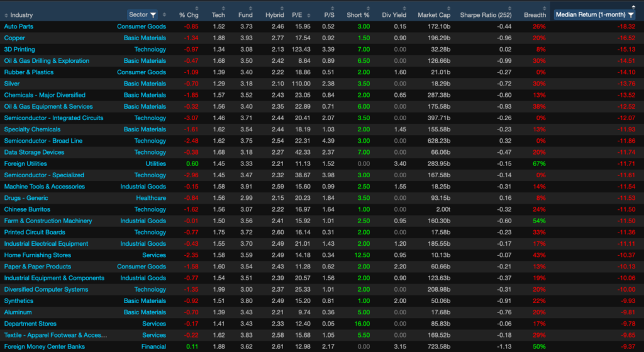Click the sort arrows right of Sector filter
Image resolution: width=644 pixels, height=352 pixels.
point(164,14)
